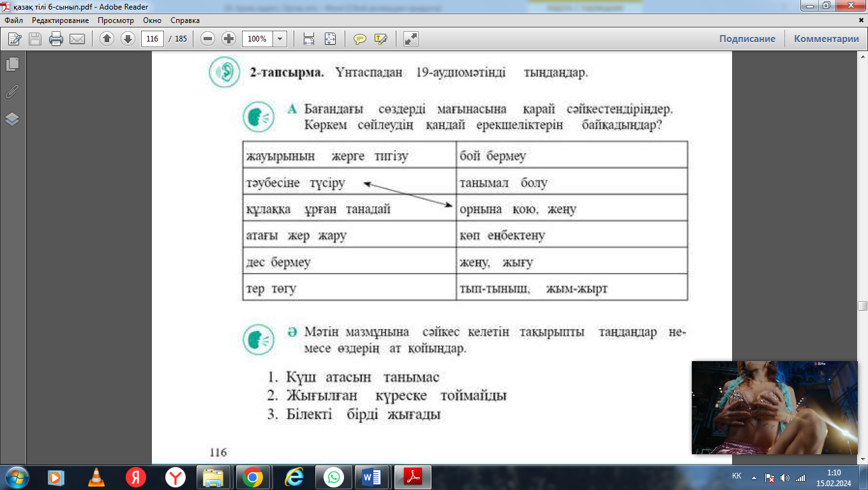Open the attachments paperclip panel
This screenshot has width=868, height=490.
(12, 91)
